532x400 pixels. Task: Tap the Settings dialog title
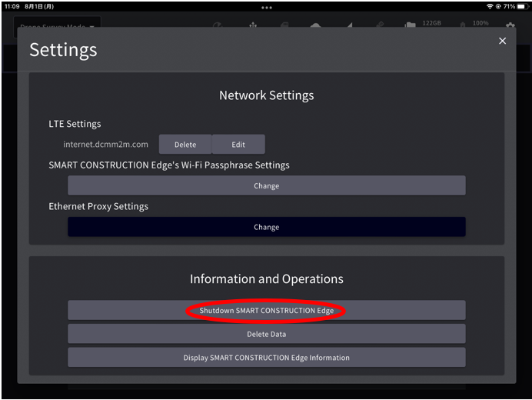click(63, 50)
